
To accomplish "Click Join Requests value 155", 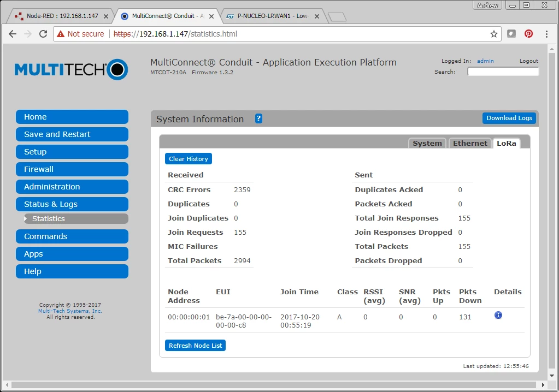I will click(x=240, y=232).
